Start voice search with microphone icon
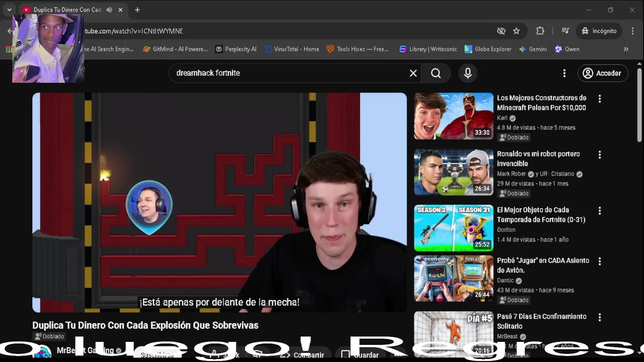The height and width of the screenshot is (362, 644). click(468, 73)
